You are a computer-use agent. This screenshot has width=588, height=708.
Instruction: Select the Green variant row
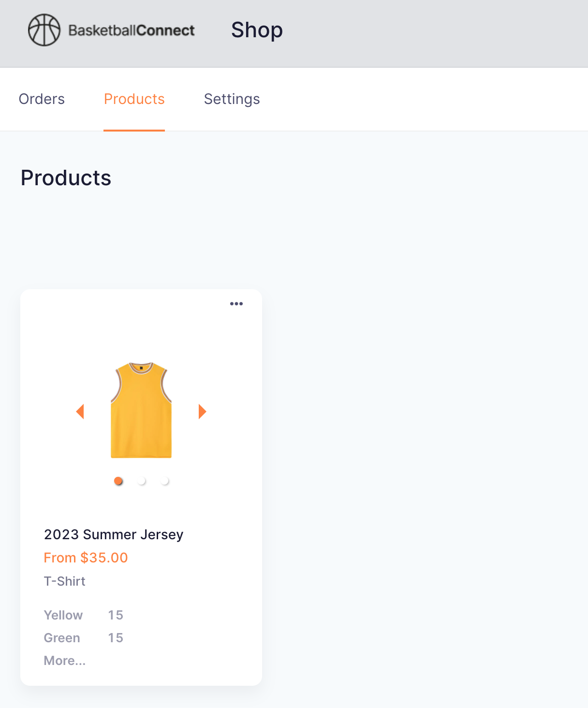(84, 638)
